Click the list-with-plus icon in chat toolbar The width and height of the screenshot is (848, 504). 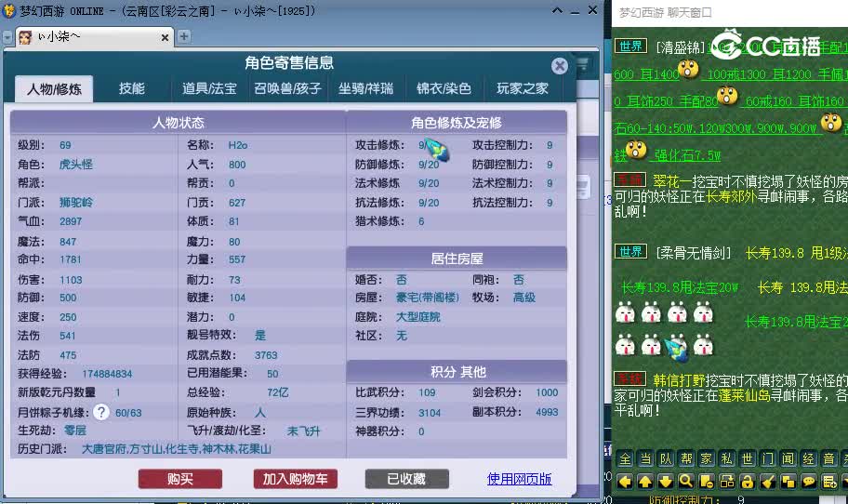[829, 482]
